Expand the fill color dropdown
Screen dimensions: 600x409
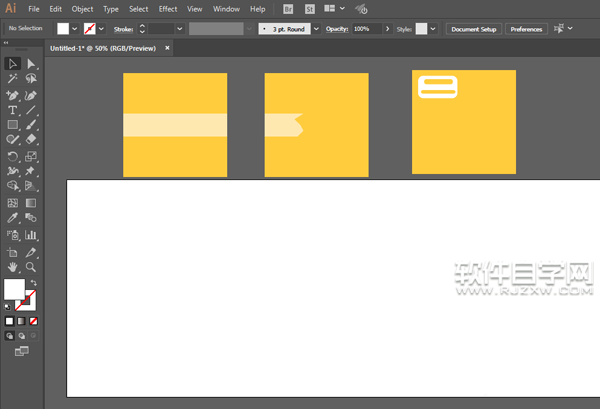(75, 29)
